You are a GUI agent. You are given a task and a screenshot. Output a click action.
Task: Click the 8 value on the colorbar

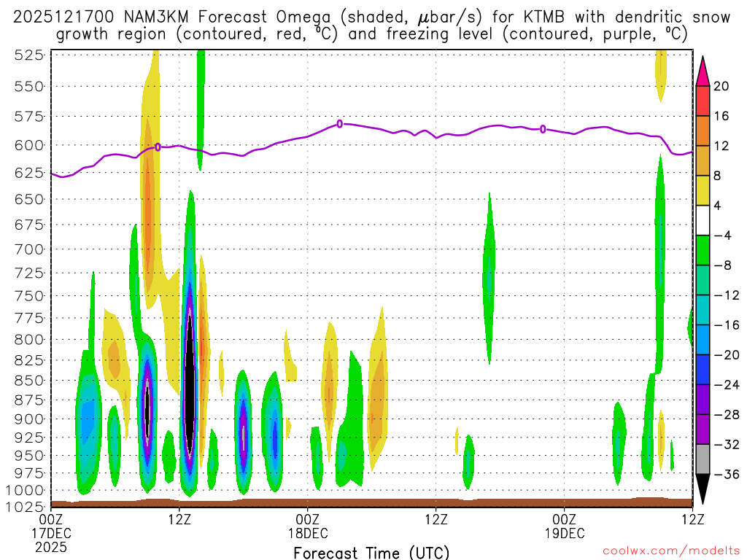(717, 176)
